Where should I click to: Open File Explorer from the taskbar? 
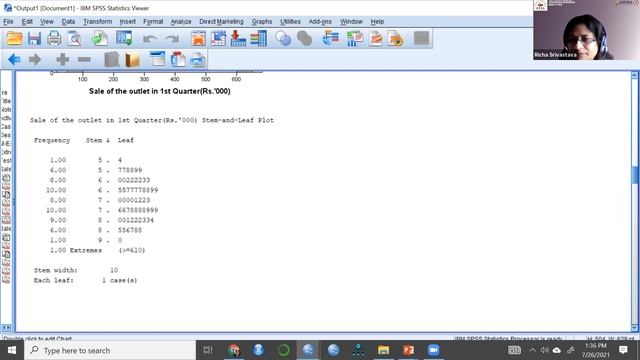pyautogui.click(x=383, y=350)
